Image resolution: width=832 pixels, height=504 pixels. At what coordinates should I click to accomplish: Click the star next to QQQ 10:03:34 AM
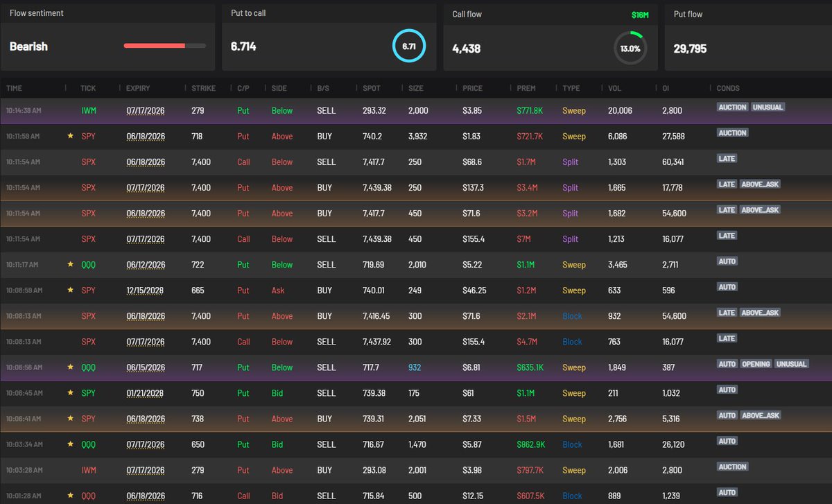(x=70, y=444)
